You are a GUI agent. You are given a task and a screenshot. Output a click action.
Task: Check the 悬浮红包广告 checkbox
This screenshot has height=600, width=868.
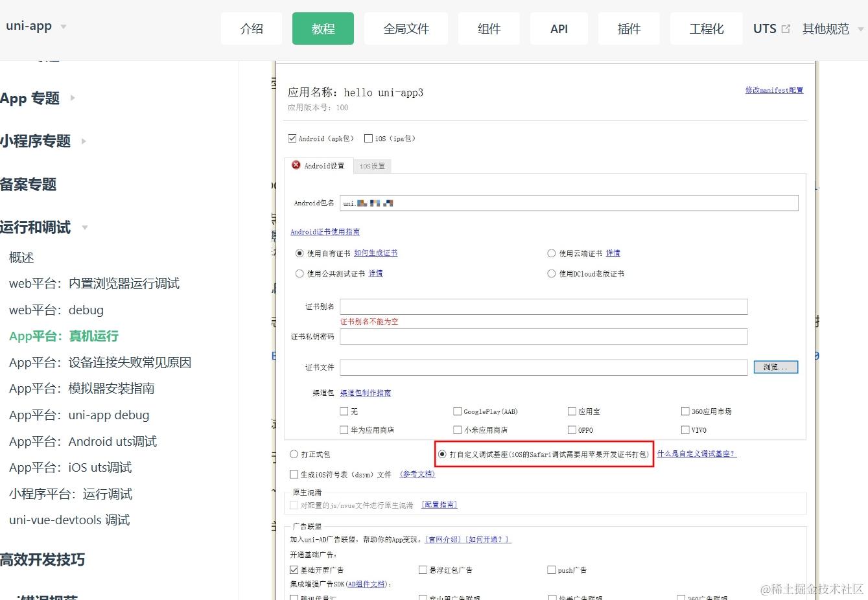coord(423,570)
